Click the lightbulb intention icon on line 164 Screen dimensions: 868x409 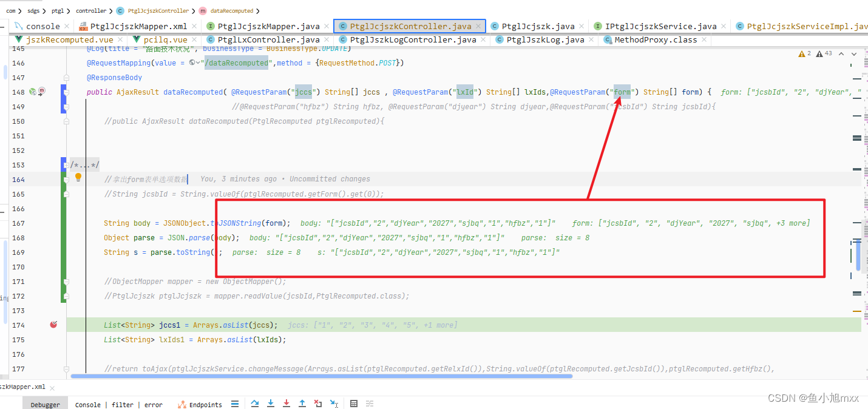(78, 178)
